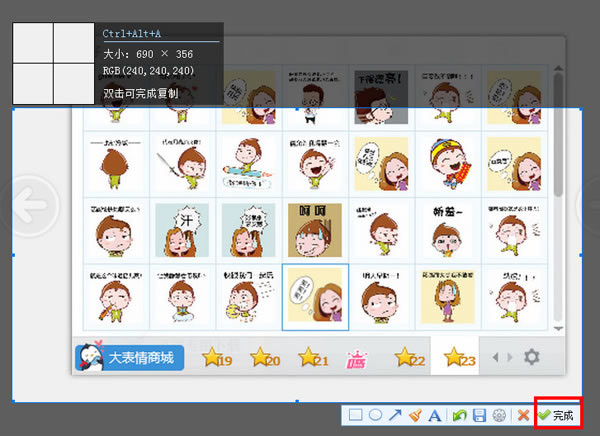Select the rectangle drawing tool
The image size is (600, 436).
(x=355, y=415)
